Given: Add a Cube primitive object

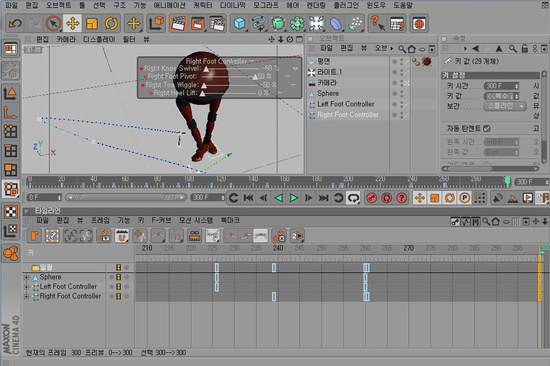Looking at the screenshot, I should [x=239, y=24].
